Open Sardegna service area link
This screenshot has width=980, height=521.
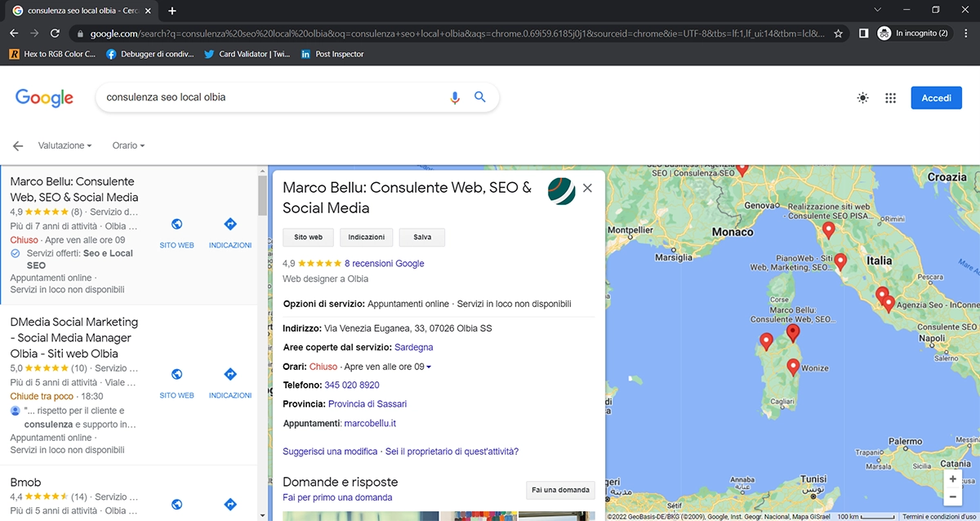[413, 347]
